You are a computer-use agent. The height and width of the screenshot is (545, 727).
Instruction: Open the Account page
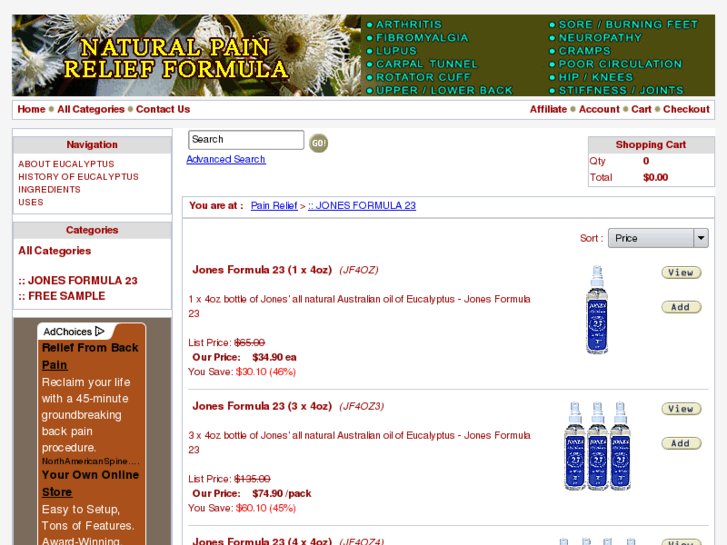tap(599, 109)
